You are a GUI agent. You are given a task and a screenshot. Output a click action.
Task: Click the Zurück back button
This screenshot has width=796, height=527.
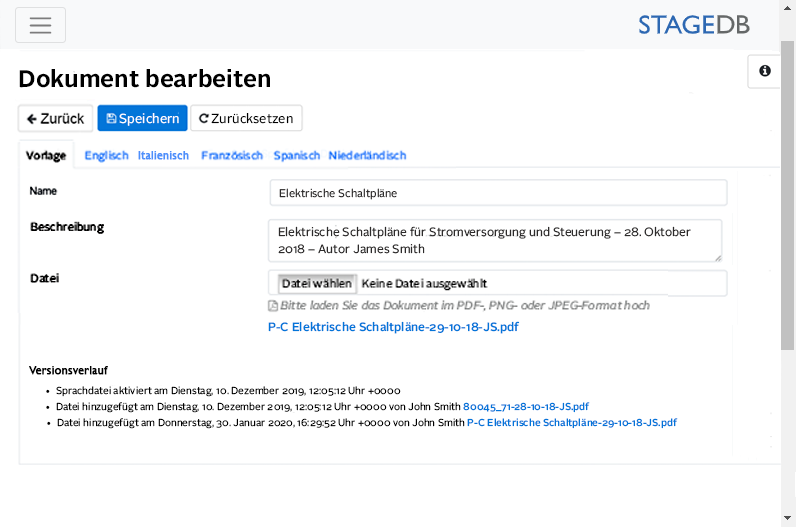pos(55,118)
